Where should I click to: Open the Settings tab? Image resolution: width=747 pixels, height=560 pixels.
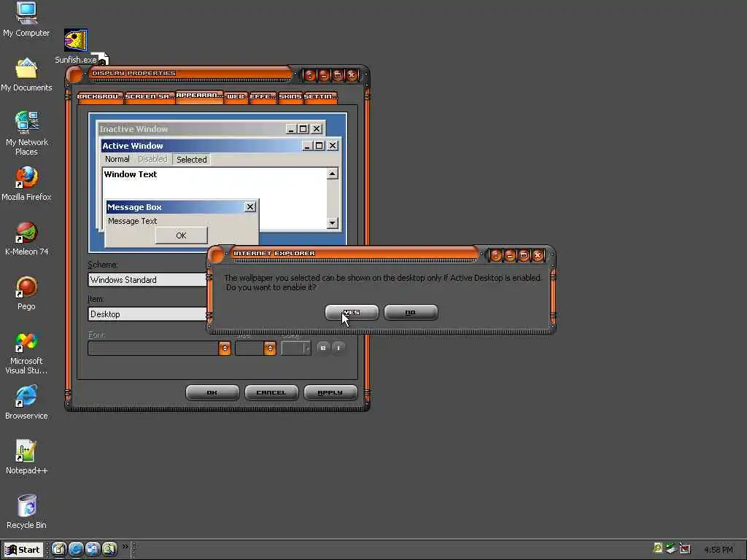pos(321,97)
